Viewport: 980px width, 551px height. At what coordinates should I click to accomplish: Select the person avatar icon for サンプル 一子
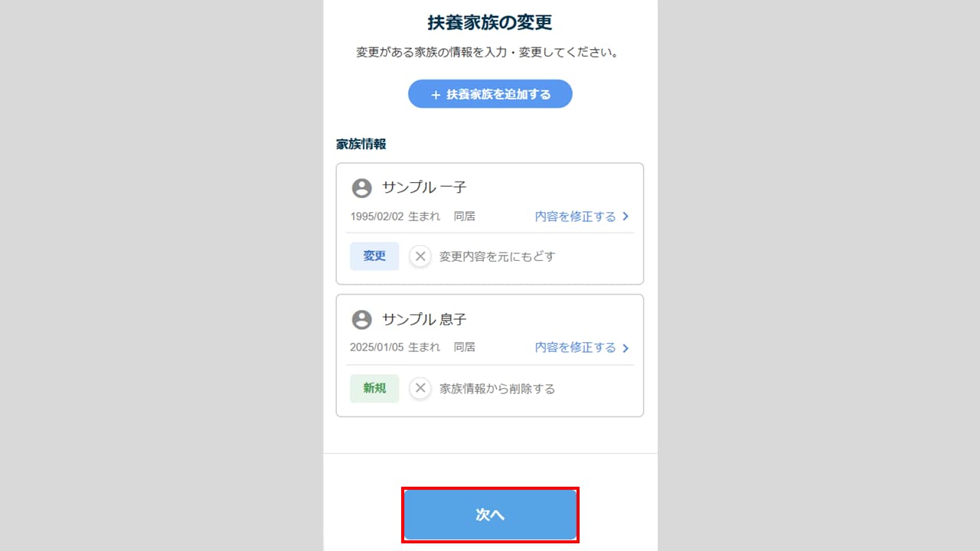(361, 188)
